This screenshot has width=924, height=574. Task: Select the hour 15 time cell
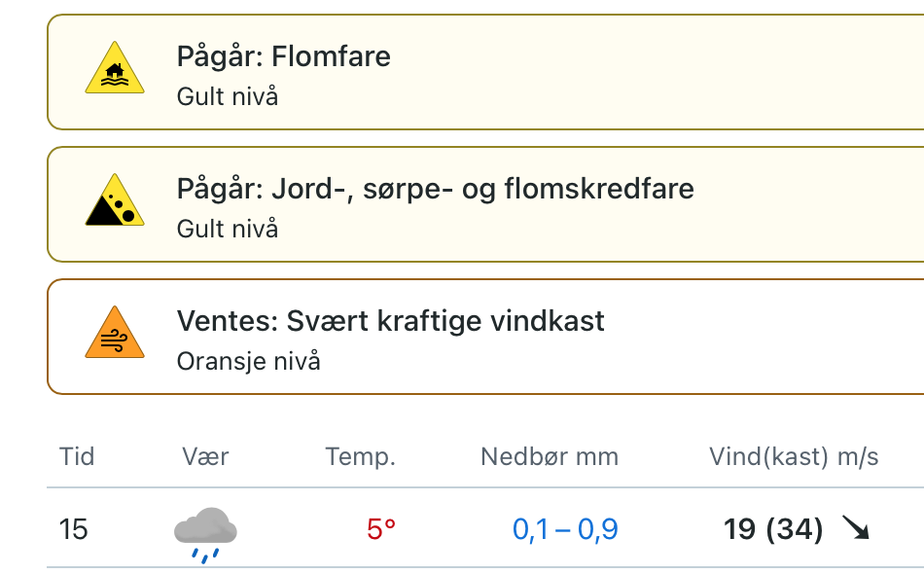point(74,529)
